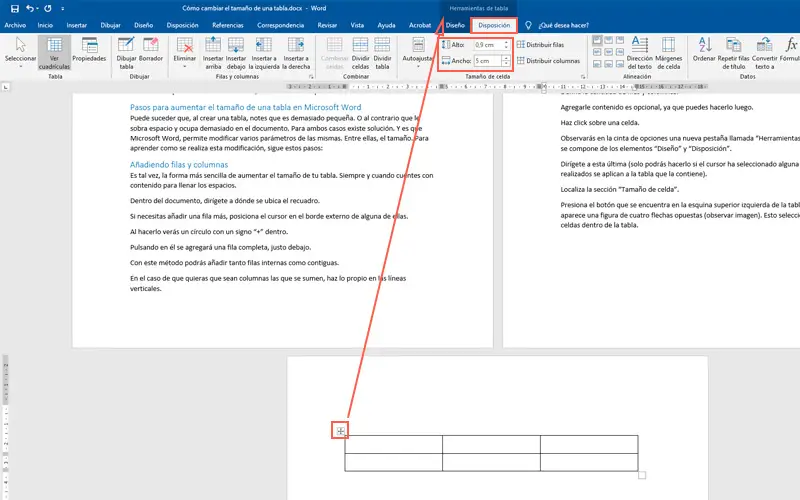Increase Ancho width with up arrow

tap(505, 58)
